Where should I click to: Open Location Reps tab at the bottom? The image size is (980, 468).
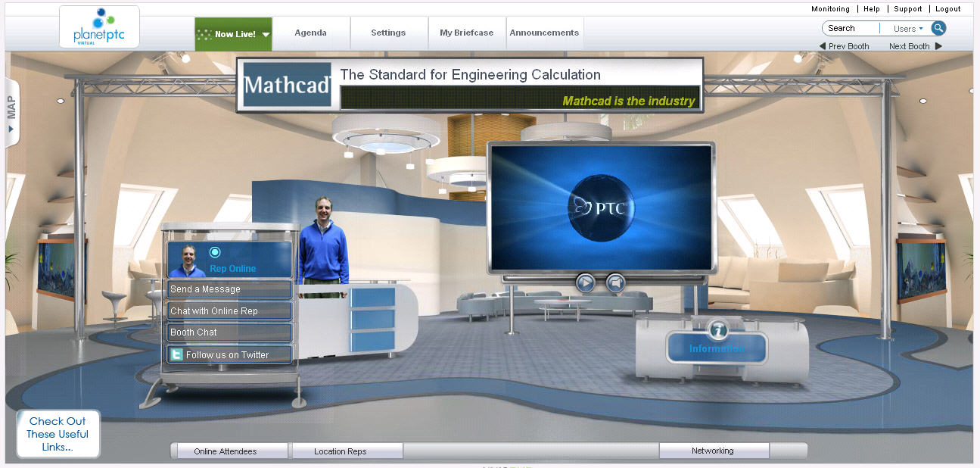click(x=347, y=451)
